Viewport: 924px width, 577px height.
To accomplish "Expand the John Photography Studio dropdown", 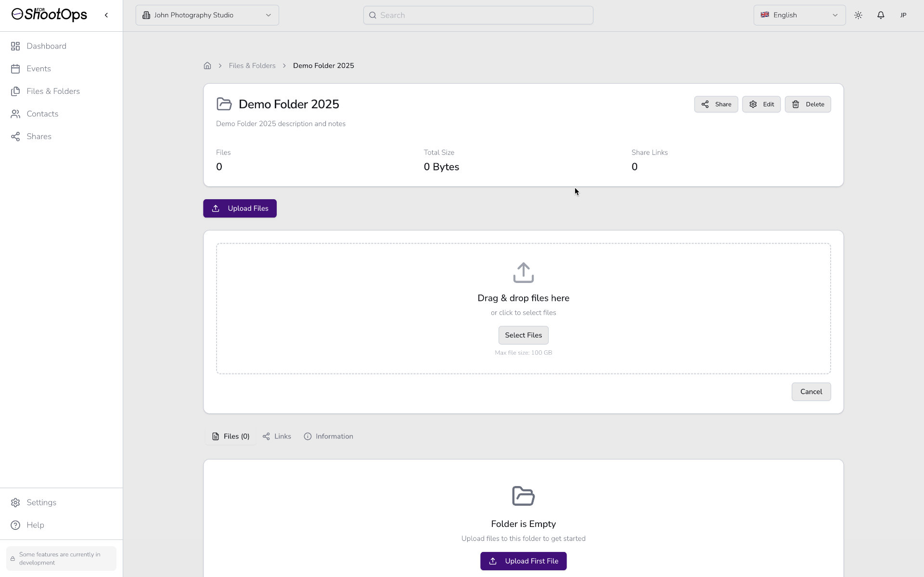I will [x=207, y=15].
